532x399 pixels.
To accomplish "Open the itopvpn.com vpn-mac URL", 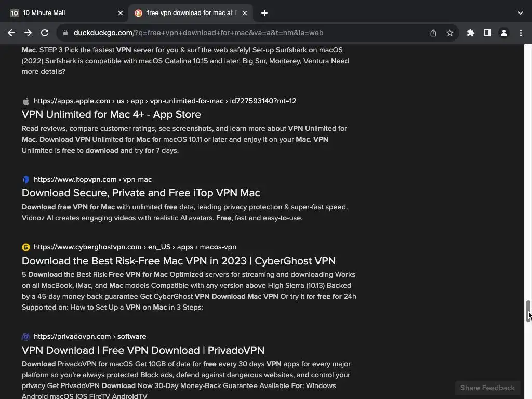I will 92,179.
